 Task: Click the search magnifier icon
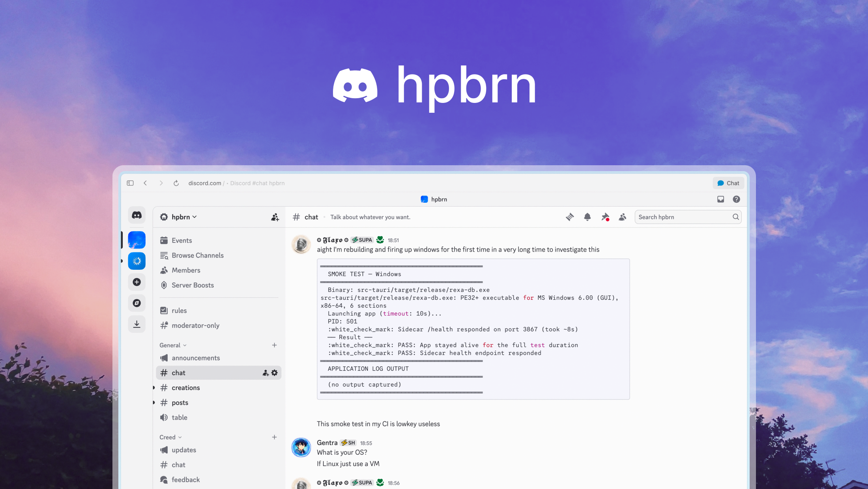[x=735, y=217]
